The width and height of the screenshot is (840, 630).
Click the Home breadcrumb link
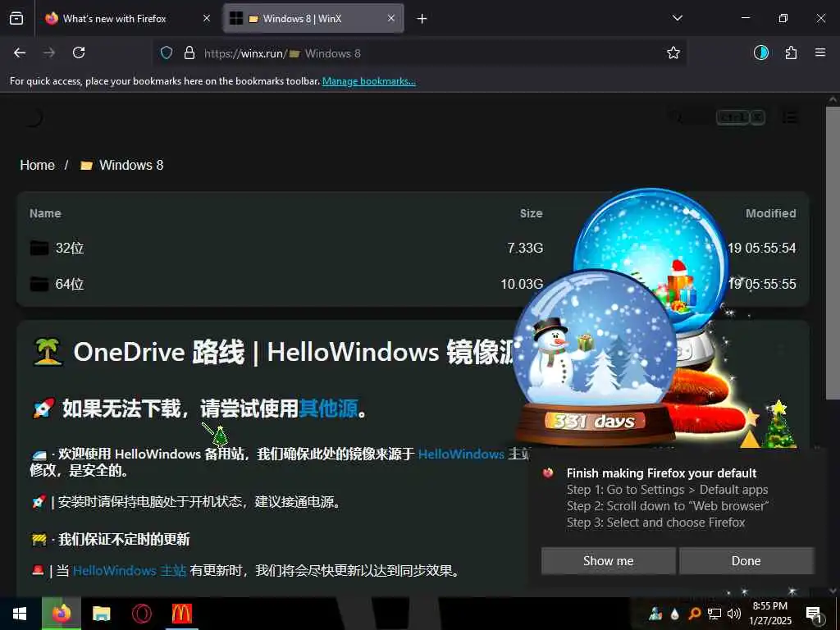click(x=38, y=165)
